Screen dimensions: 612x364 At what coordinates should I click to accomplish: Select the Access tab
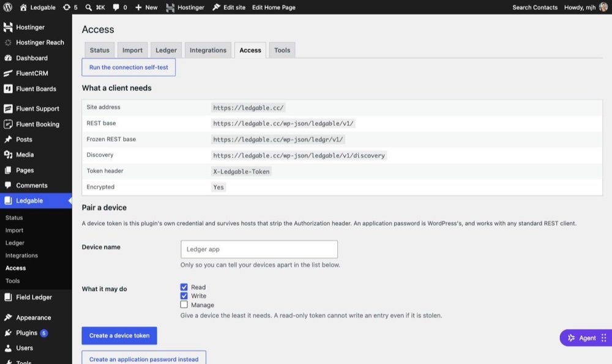[x=250, y=50]
